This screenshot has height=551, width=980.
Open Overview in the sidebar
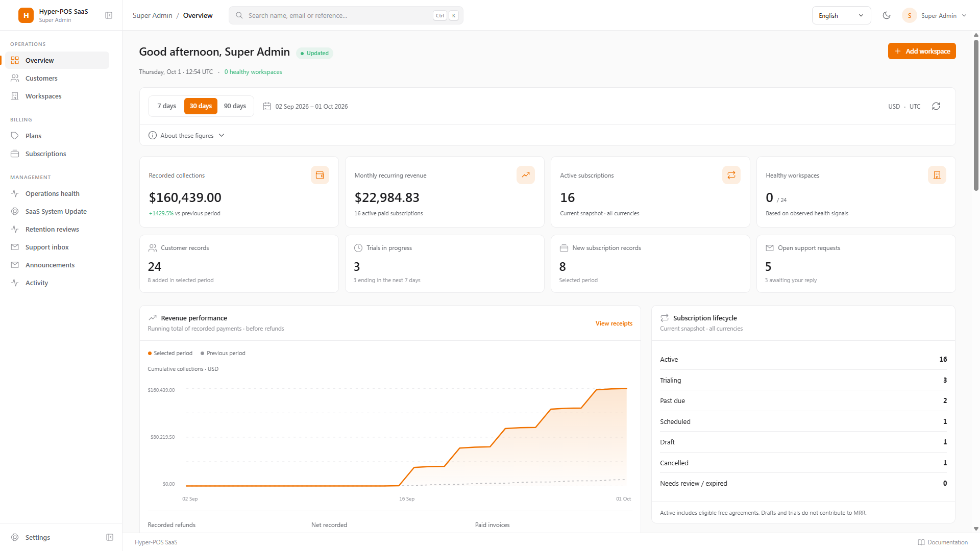(x=57, y=60)
